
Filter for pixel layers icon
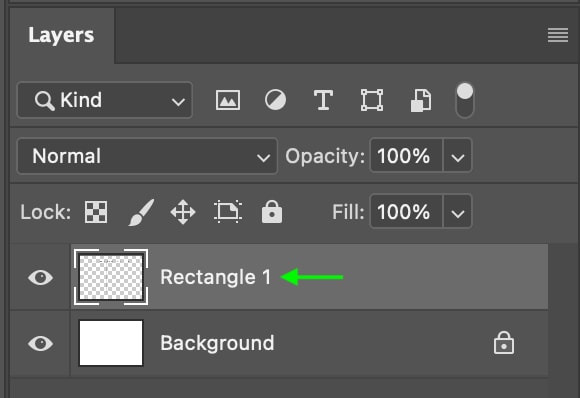click(228, 100)
